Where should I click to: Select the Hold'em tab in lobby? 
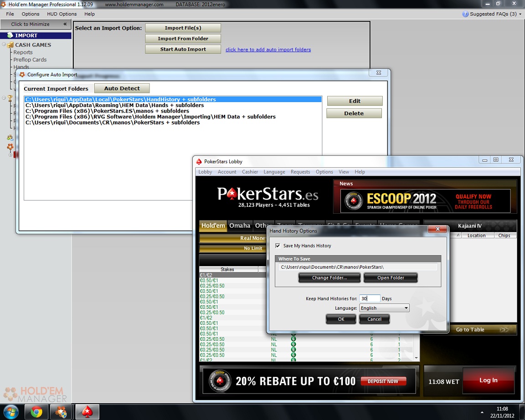click(x=213, y=225)
